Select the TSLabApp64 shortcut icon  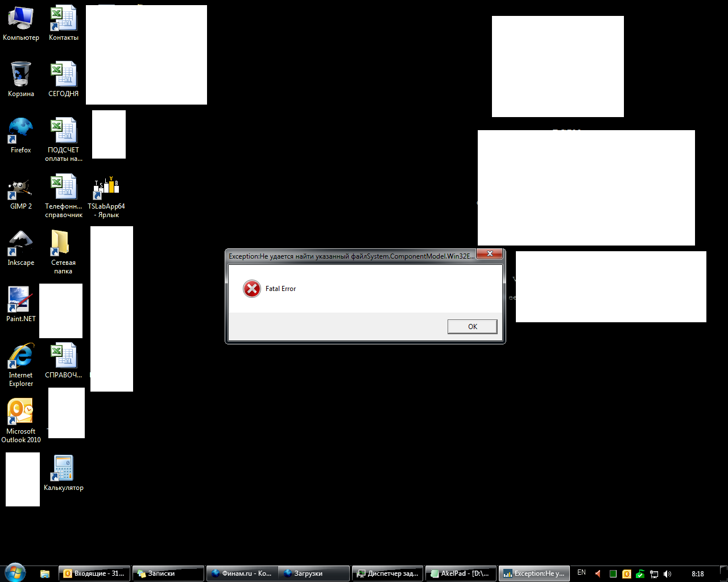106,196
